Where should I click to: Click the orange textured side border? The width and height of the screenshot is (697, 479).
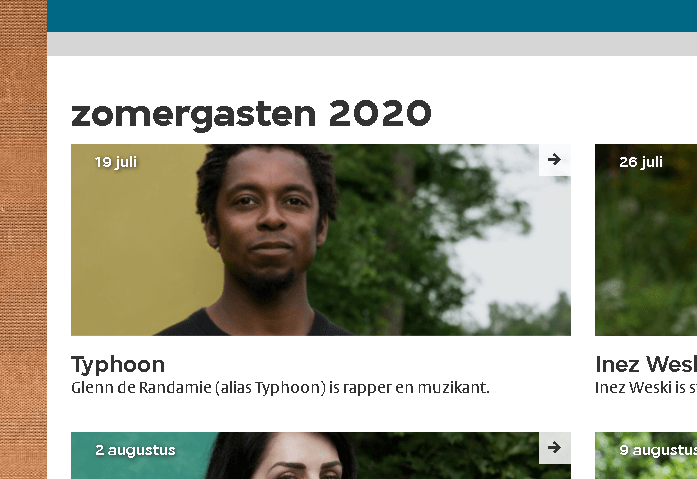pyautogui.click(x=23, y=240)
